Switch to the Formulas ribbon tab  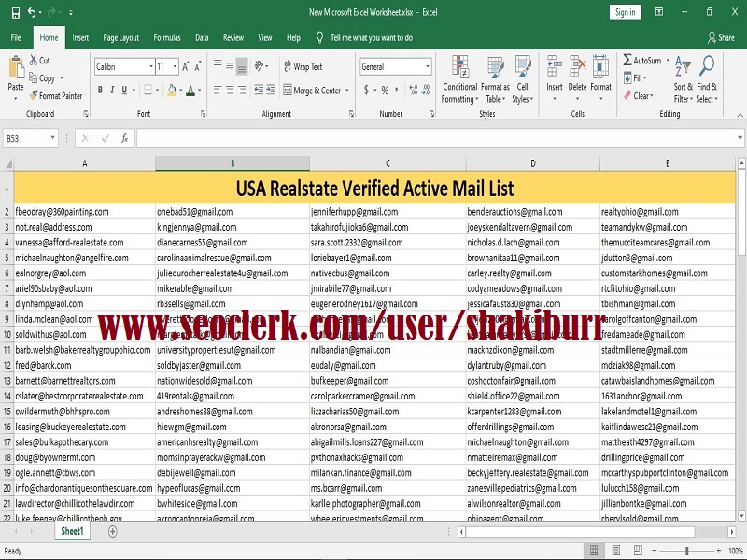tap(167, 37)
